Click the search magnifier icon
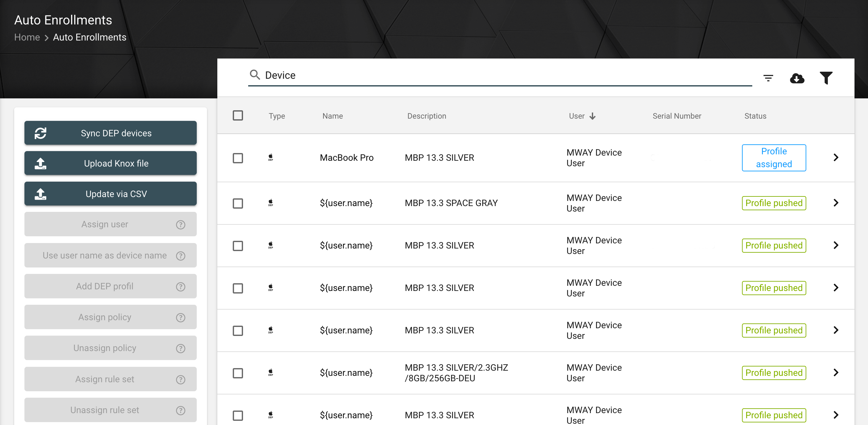The image size is (868, 425). 255,75
